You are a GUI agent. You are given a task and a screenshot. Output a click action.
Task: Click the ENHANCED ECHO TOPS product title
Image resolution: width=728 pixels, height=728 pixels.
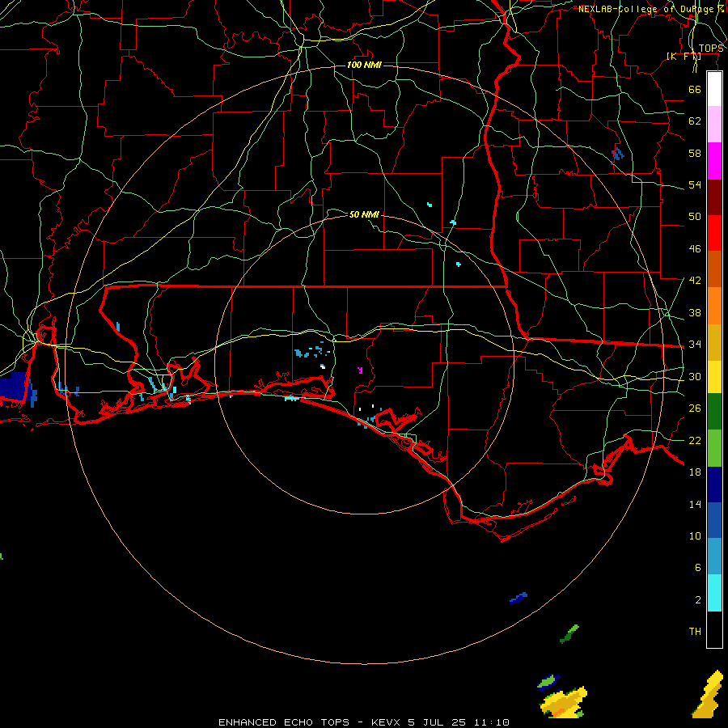[x=284, y=722]
